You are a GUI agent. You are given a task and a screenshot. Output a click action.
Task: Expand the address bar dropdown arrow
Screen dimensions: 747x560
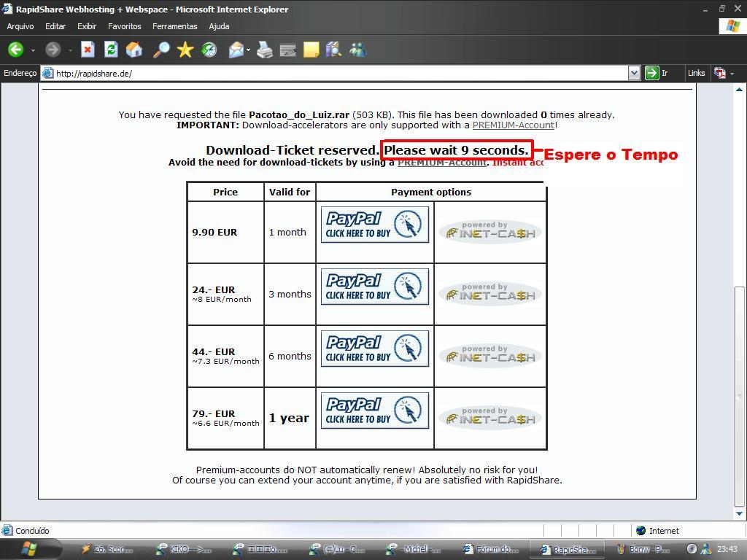click(x=634, y=74)
